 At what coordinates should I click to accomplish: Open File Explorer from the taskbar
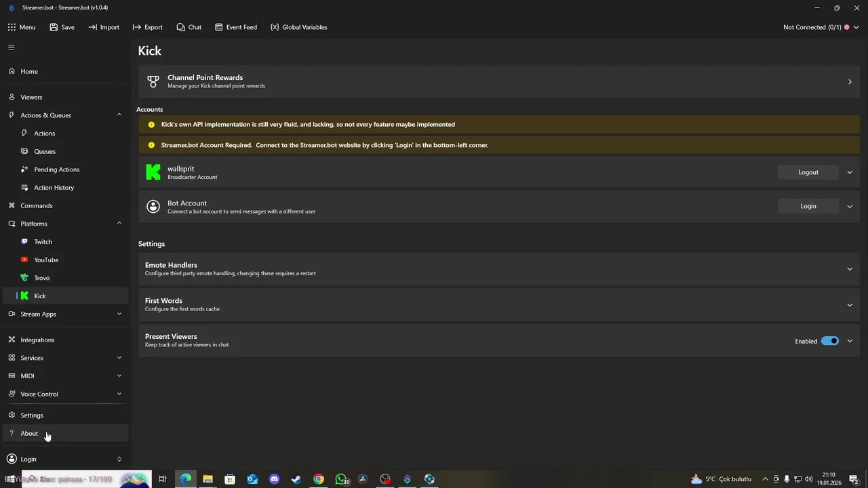coord(208,479)
